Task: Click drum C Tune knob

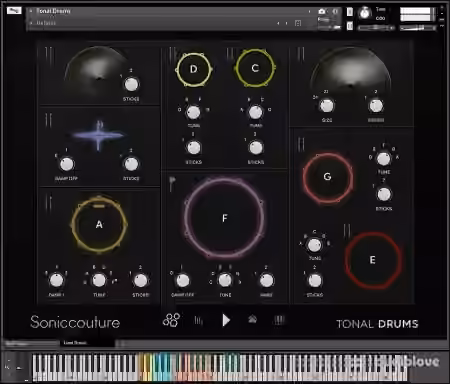Action: 256,112
